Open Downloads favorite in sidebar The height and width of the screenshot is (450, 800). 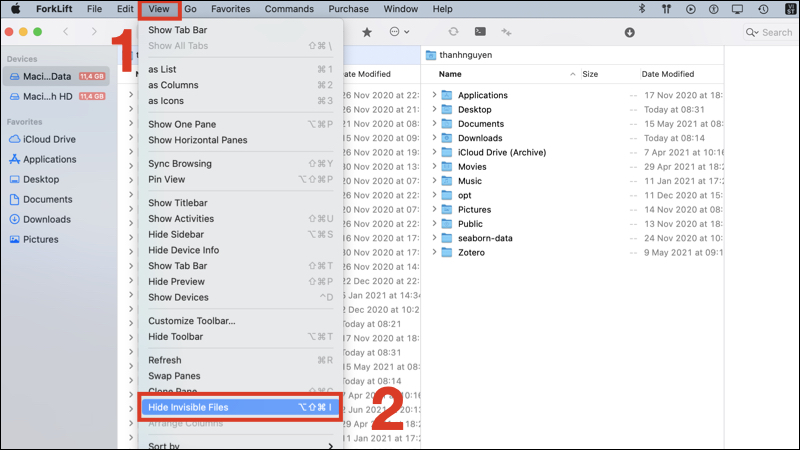point(46,219)
